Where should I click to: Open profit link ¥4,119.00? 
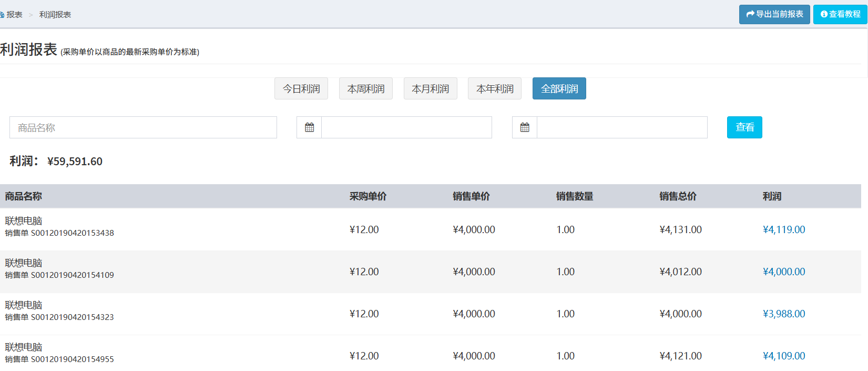click(x=783, y=229)
